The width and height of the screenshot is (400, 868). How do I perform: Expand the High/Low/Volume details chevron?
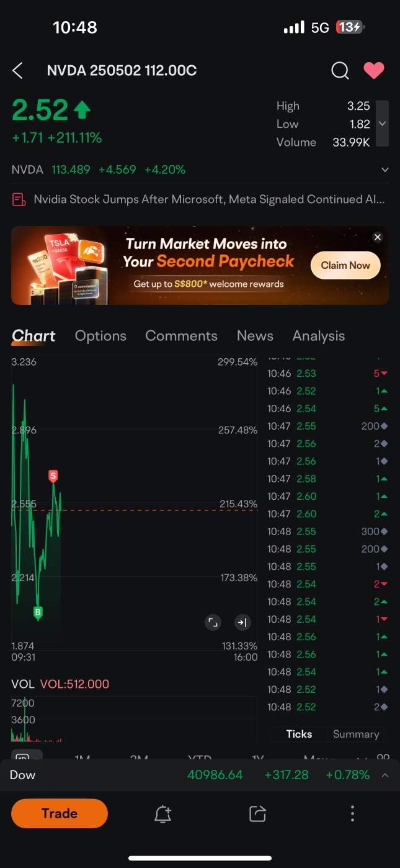point(383,124)
